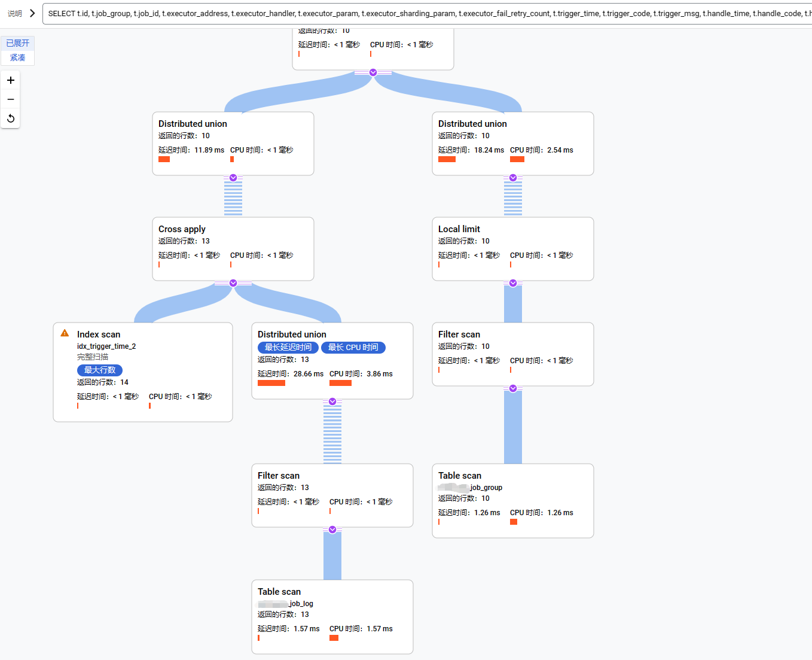This screenshot has width=812, height=660.
Task: Switch to the 已展开 expanded view
Action: coord(18,43)
